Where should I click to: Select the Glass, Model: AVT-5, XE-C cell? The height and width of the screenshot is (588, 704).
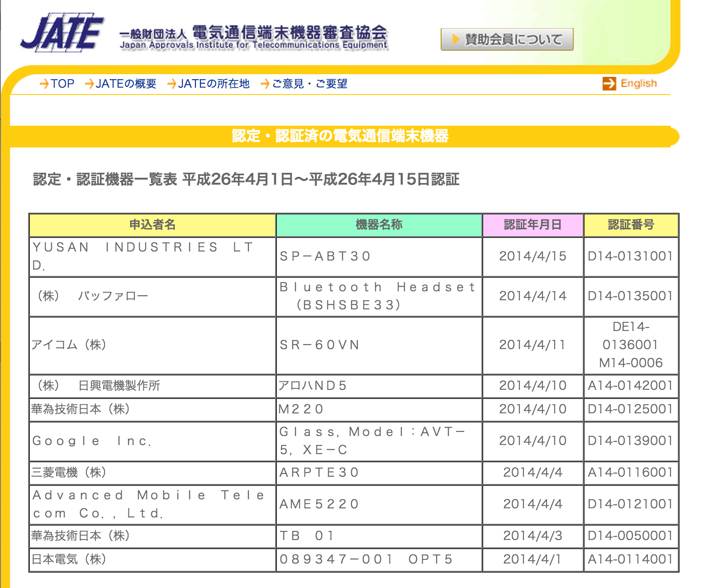(x=379, y=441)
